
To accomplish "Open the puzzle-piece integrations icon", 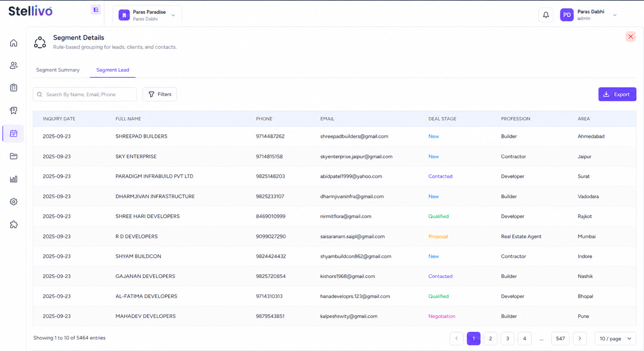I will point(14,224).
